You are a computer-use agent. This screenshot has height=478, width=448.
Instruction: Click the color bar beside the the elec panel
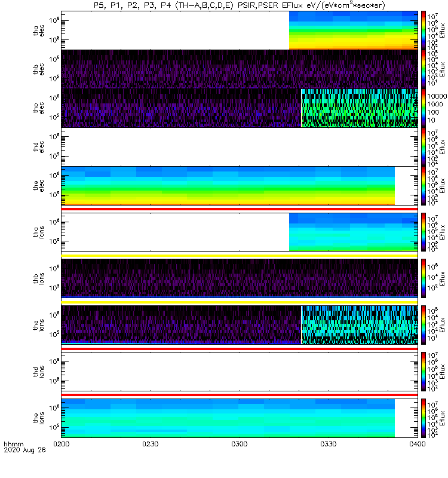[x=424, y=186]
